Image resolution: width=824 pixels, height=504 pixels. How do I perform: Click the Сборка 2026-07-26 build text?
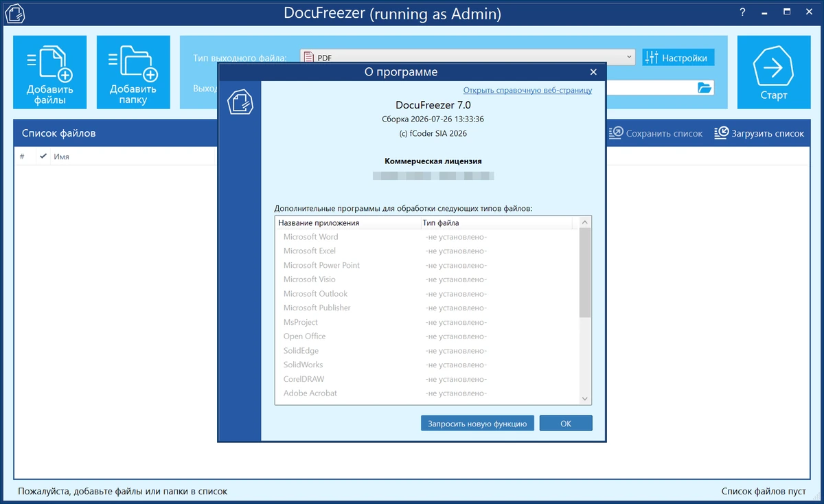click(x=433, y=119)
